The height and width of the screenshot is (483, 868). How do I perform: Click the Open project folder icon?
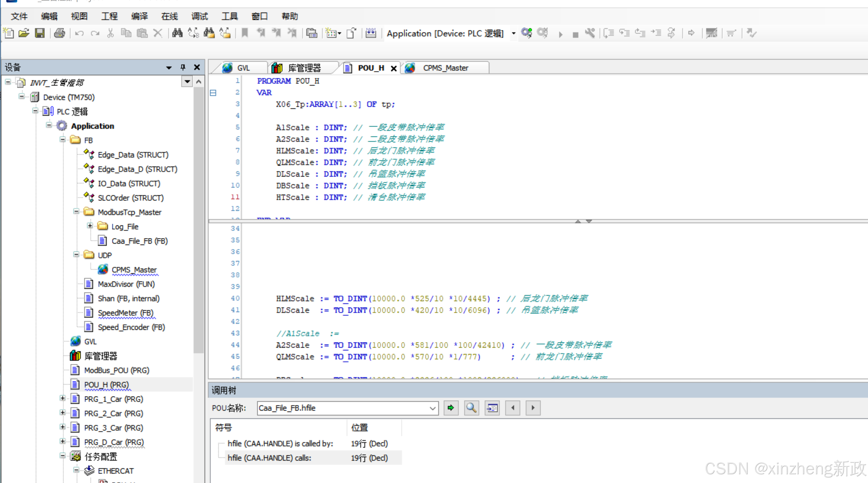coord(24,33)
